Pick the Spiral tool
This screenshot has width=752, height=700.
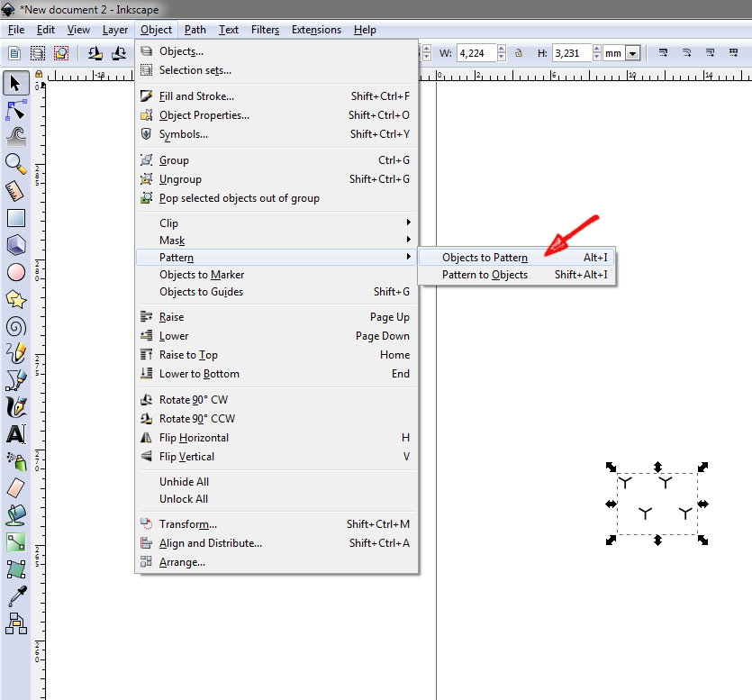(16, 327)
